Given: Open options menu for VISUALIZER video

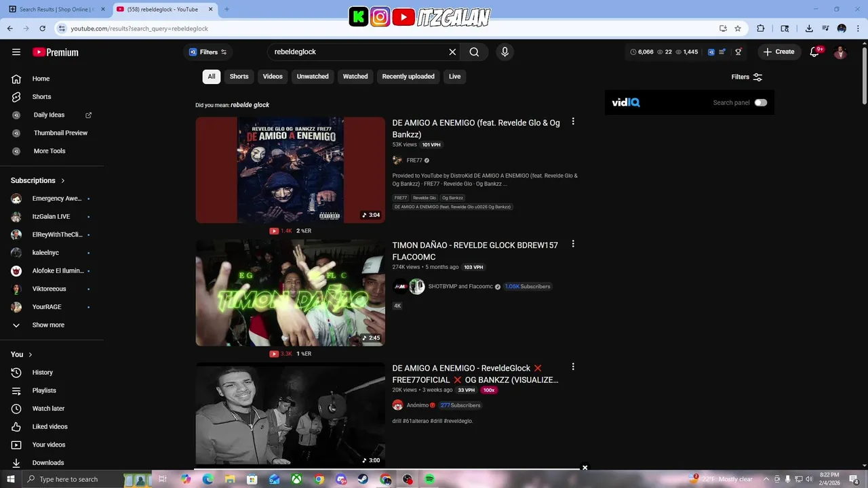Looking at the screenshot, I should 573,367.
